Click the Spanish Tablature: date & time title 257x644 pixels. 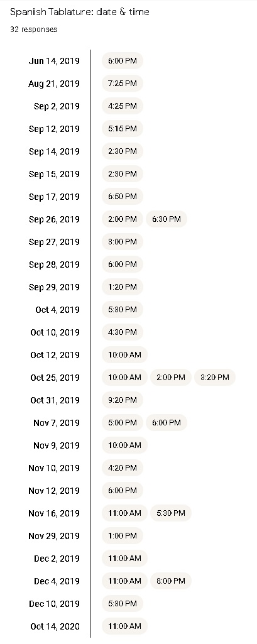coord(80,13)
